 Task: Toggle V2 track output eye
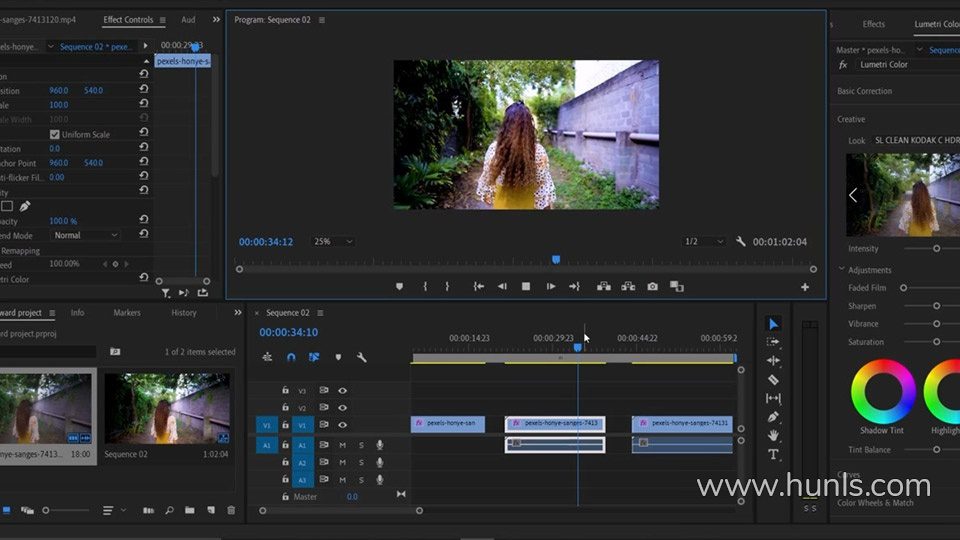pyautogui.click(x=342, y=407)
